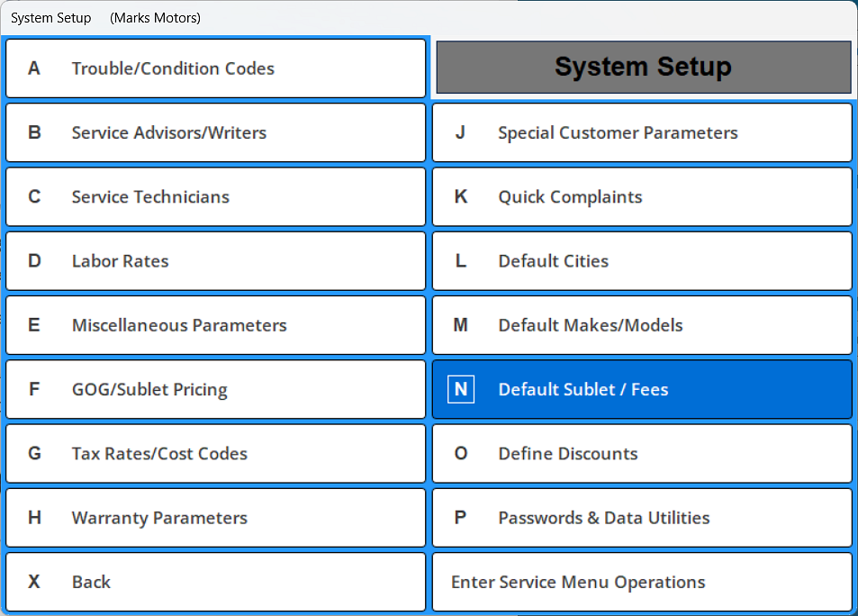Open Miscellaneous Parameters

click(214, 325)
